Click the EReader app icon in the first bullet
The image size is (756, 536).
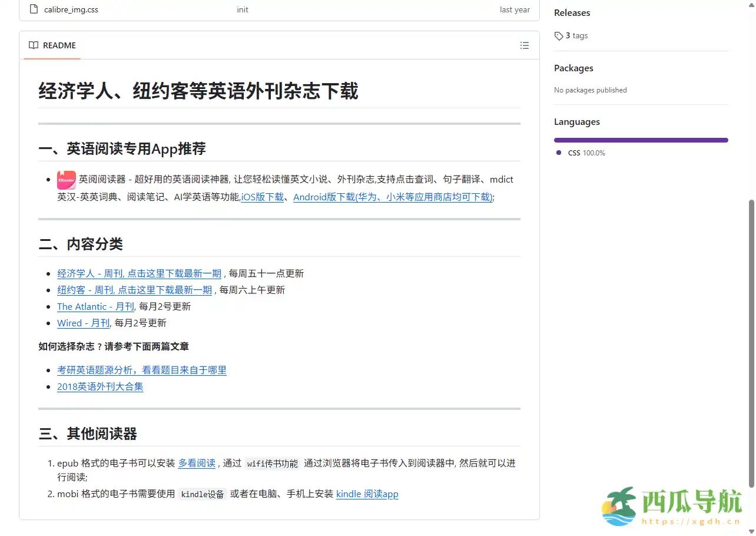tap(66, 179)
